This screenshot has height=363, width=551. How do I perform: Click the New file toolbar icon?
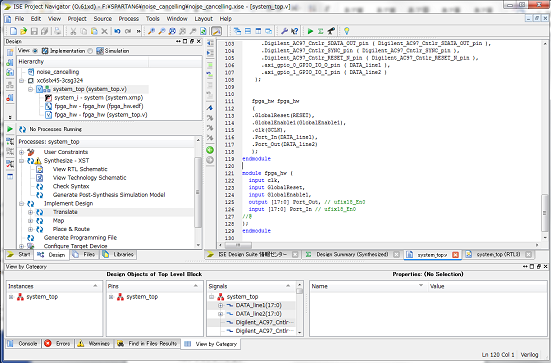(13, 31)
